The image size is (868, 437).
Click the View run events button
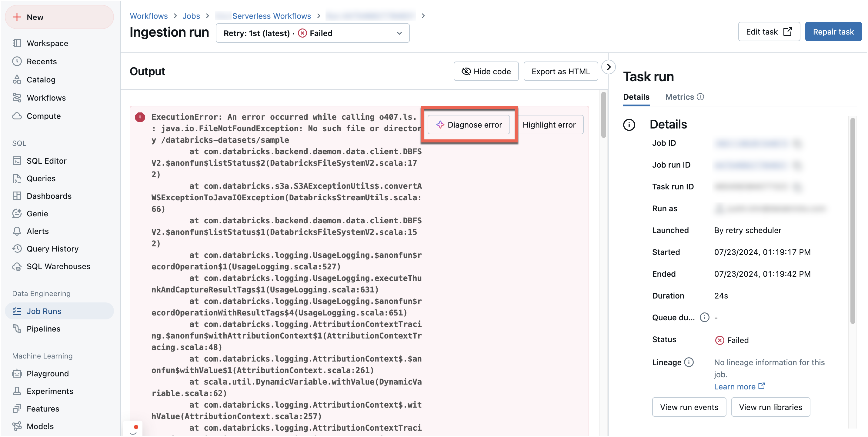point(689,406)
